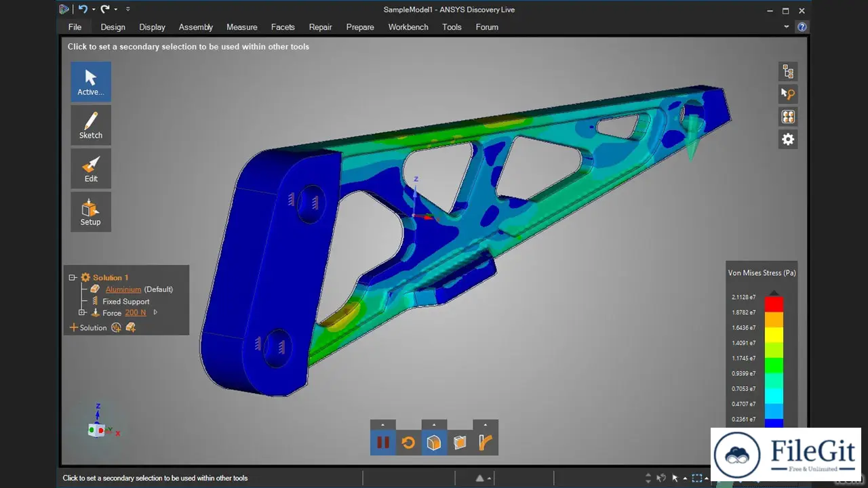Select the Solution 1 gear icon
Viewport: 868px width, 488px height.
pos(85,277)
